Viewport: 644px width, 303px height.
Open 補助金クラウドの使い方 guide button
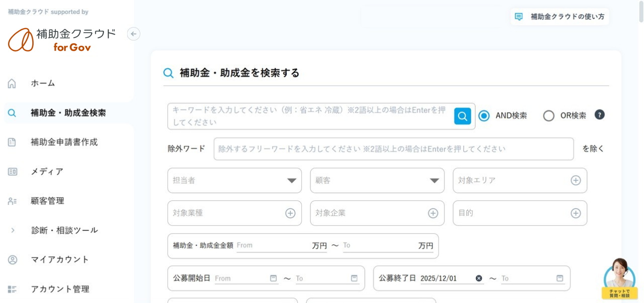pyautogui.click(x=560, y=17)
